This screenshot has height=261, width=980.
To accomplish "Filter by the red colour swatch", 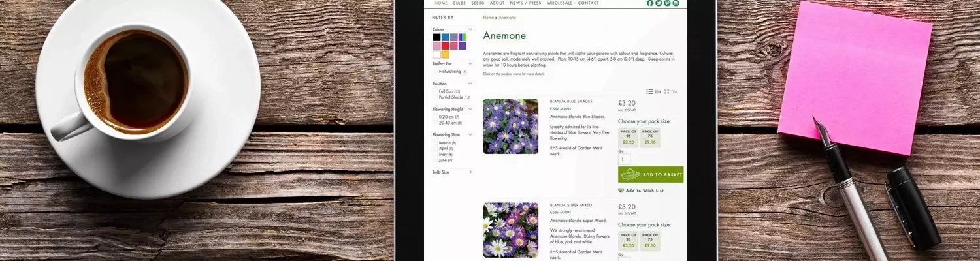I will tap(445, 46).
